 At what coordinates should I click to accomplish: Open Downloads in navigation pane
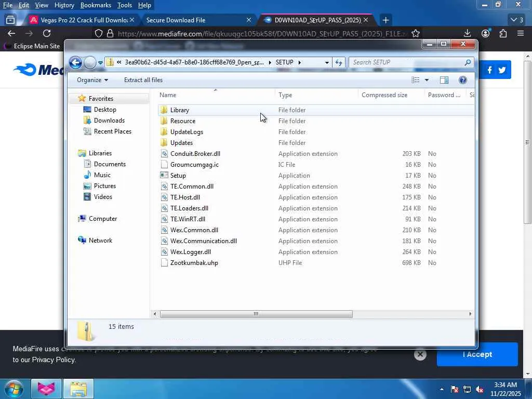click(109, 121)
